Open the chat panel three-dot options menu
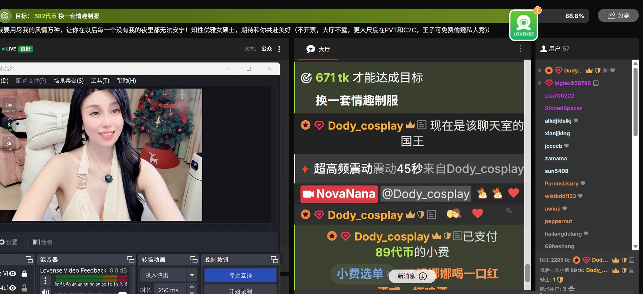 point(520,49)
